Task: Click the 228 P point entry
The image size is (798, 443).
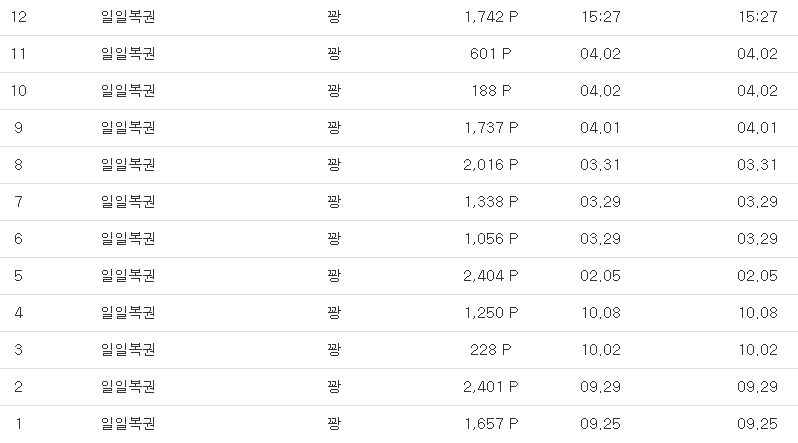Action: (x=491, y=350)
